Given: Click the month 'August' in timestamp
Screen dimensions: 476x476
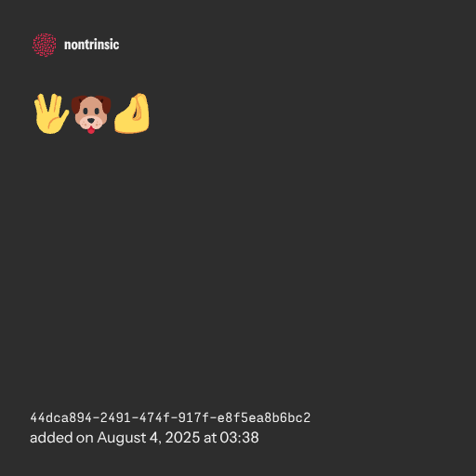Looking at the screenshot, I should click(x=122, y=439).
